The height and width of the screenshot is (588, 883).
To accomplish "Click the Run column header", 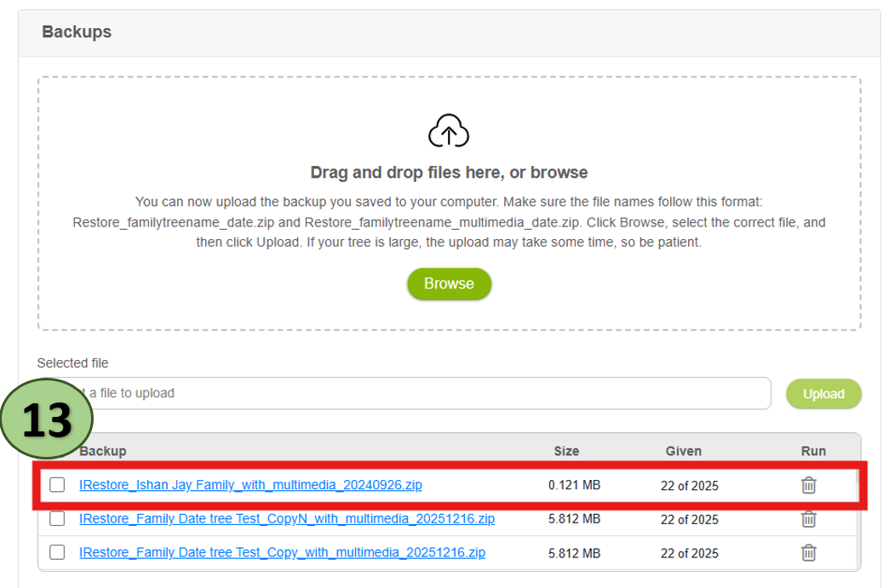I will pyautogui.click(x=813, y=451).
